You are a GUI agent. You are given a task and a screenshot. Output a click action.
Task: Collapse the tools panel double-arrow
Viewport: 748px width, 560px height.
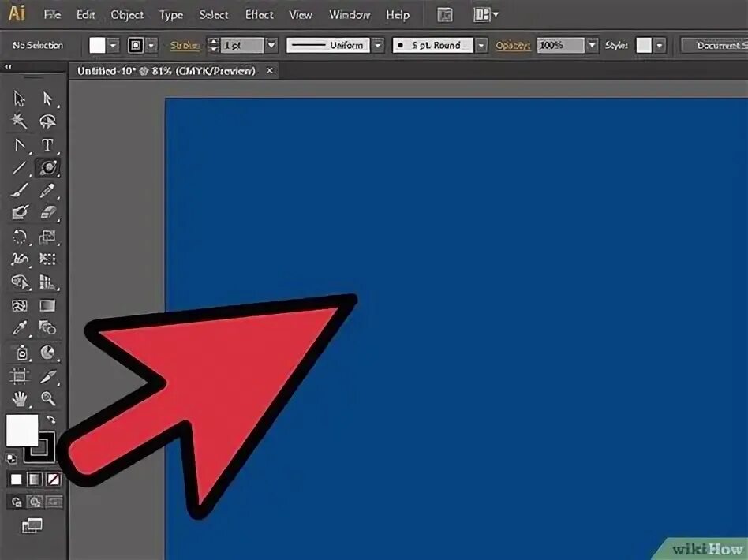pos(8,67)
